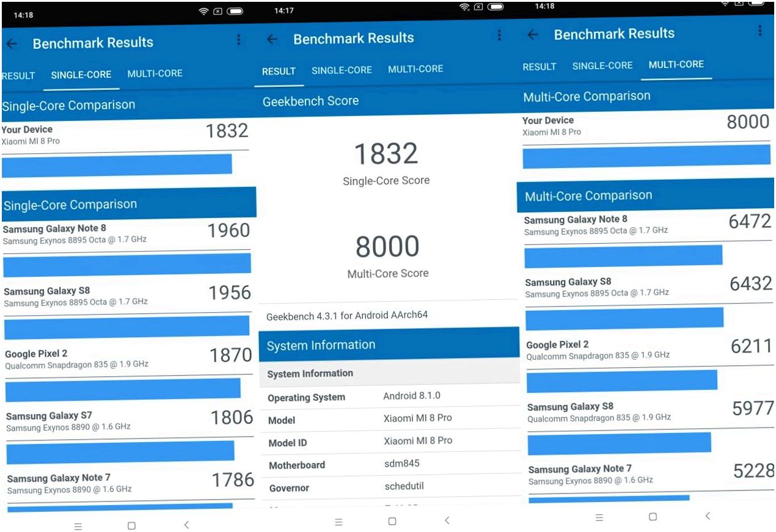The height and width of the screenshot is (532, 776).
Task: Open MULTI-CORE tab on left screen
Action: point(155,73)
